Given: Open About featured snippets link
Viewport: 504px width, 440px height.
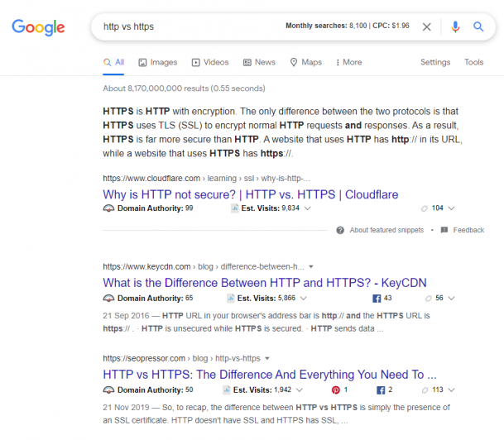Looking at the screenshot, I should point(386,230).
